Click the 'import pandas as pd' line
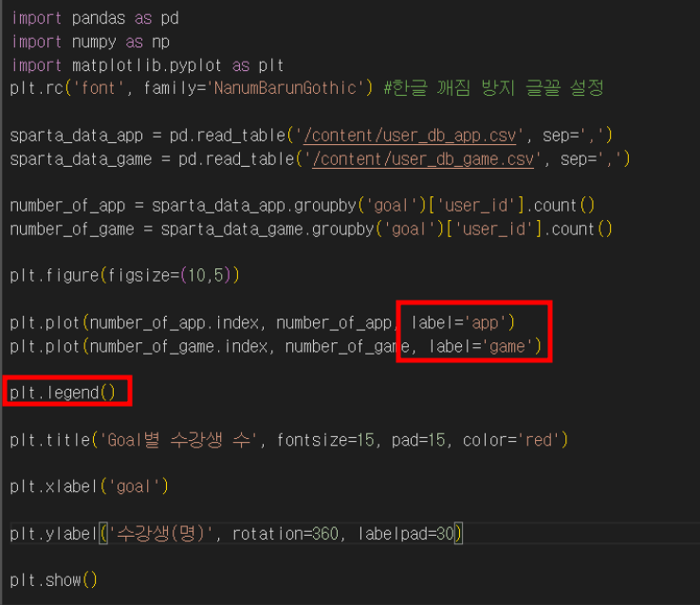700x605 pixels. [95, 18]
